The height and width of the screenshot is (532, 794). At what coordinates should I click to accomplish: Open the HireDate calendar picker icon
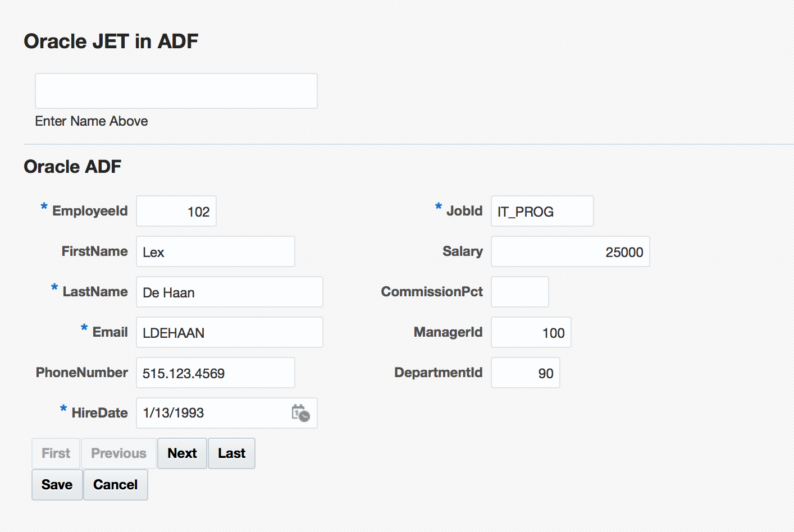(300, 413)
